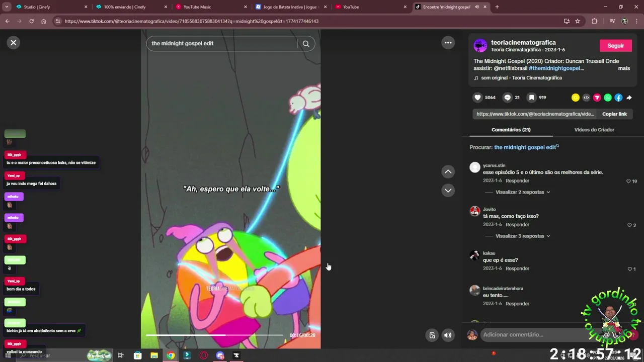Reply to brincadeiratemhora's comment via Responder
The image size is (644, 362).
517,304
